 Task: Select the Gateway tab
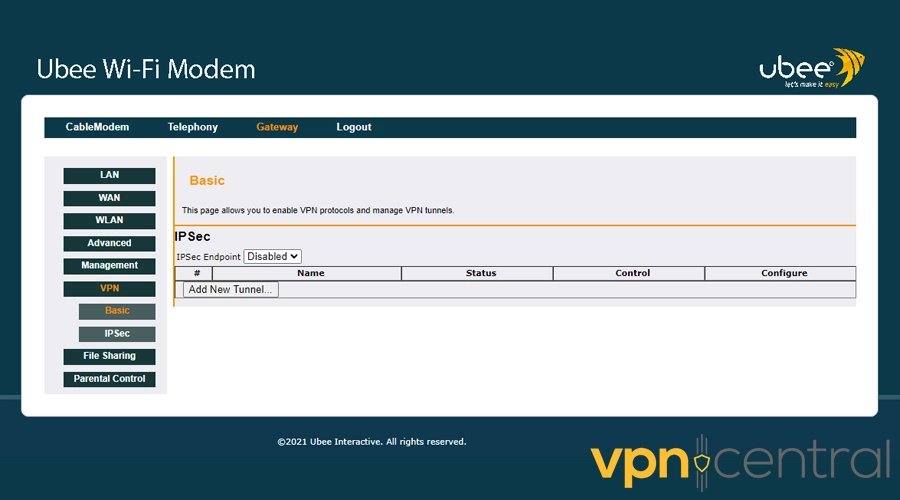(277, 127)
